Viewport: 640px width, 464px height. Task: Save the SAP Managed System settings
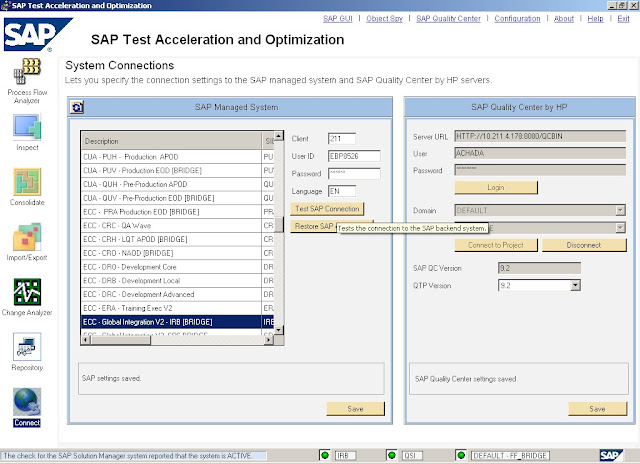click(x=356, y=409)
